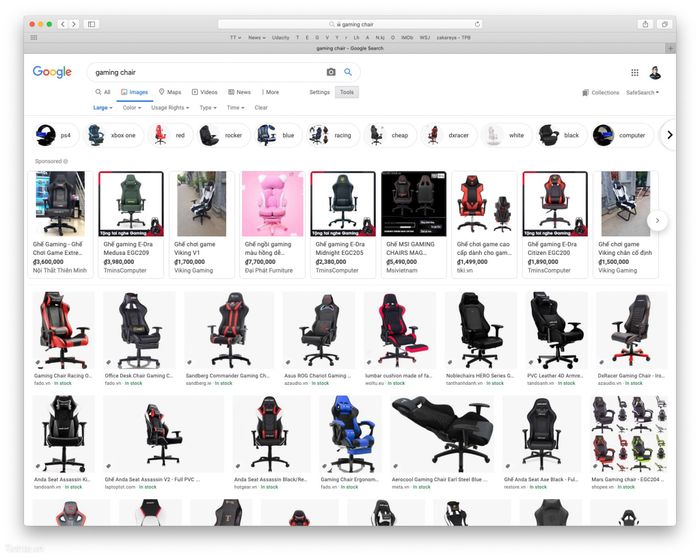Open the Color filter dropdown

[131, 107]
